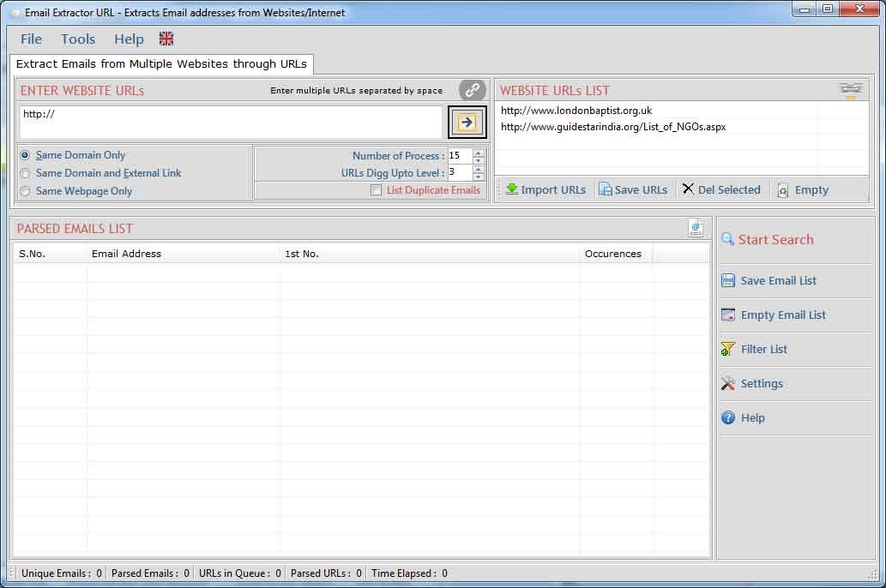
Task: Close the Email Extractor window
Action: [860, 9]
